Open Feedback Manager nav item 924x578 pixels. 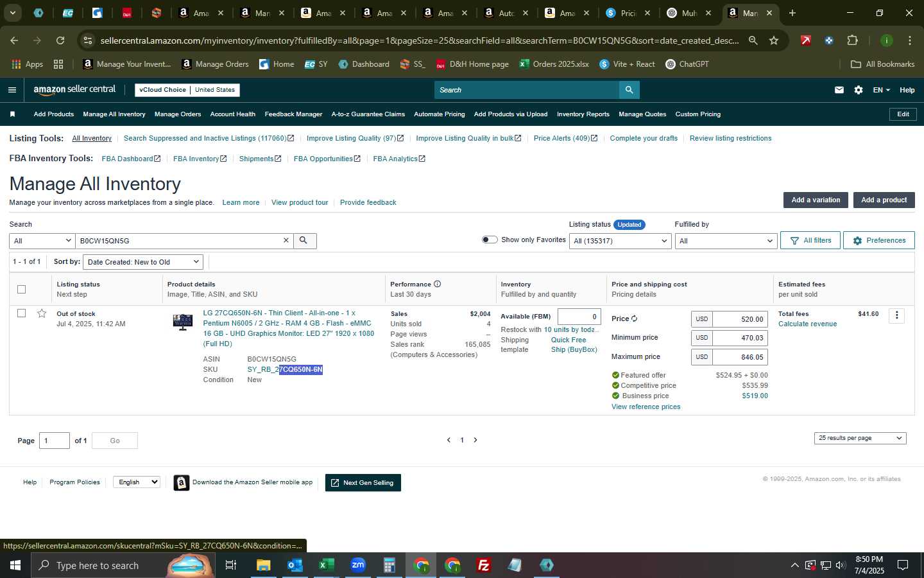pos(293,114)
